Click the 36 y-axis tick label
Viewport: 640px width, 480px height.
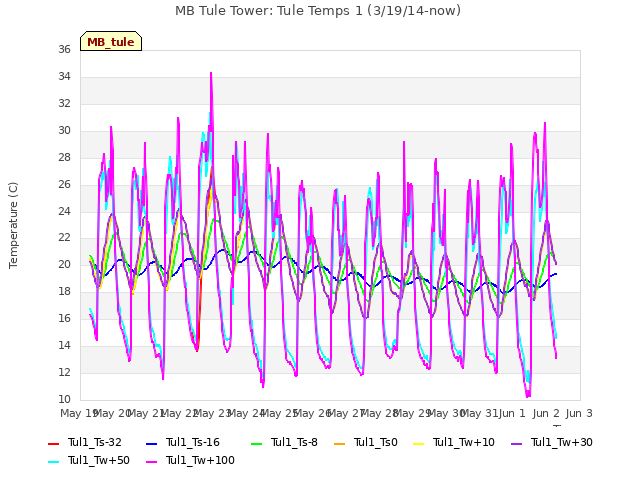coord(64,49)
